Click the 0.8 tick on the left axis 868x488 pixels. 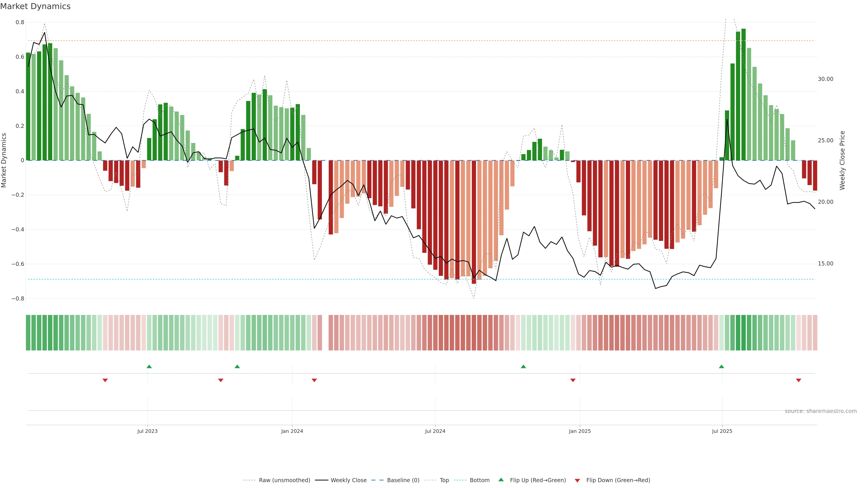click(20, 22)
